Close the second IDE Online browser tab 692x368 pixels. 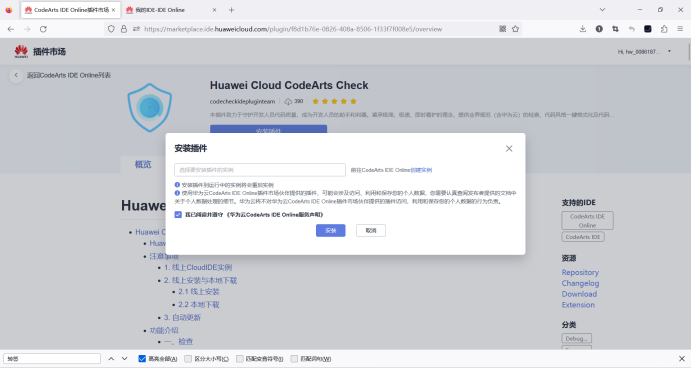tap(214, 10)
